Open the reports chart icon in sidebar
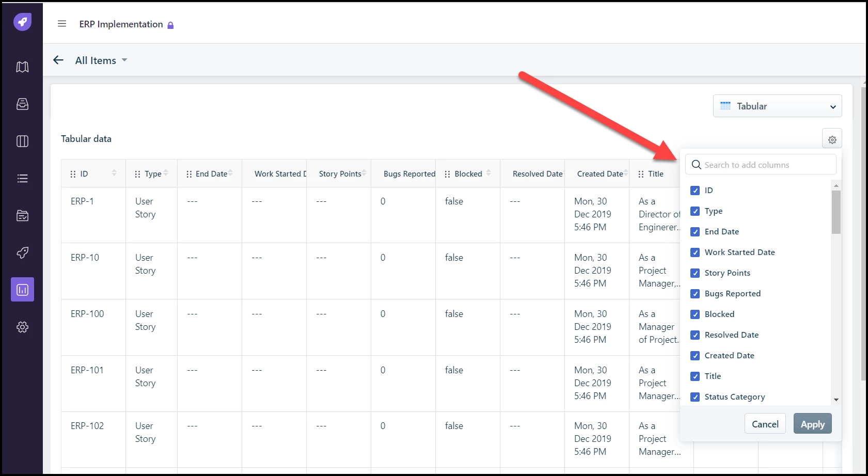Image resolution: width=868 pixels, height=476 pixels. [x=22, y=290]
